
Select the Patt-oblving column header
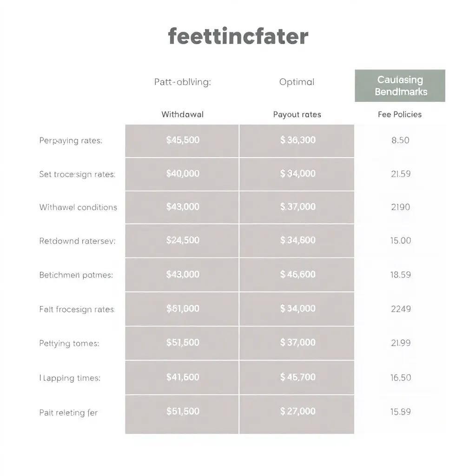[x=182, y=82]
